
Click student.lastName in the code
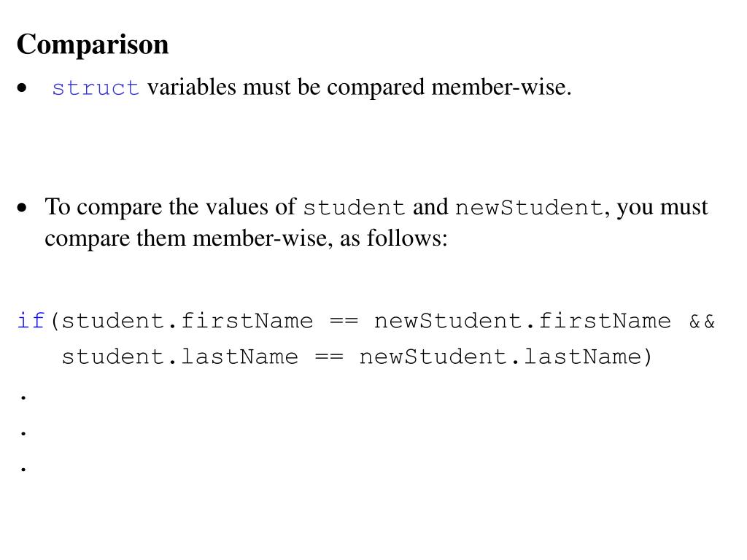180,357
